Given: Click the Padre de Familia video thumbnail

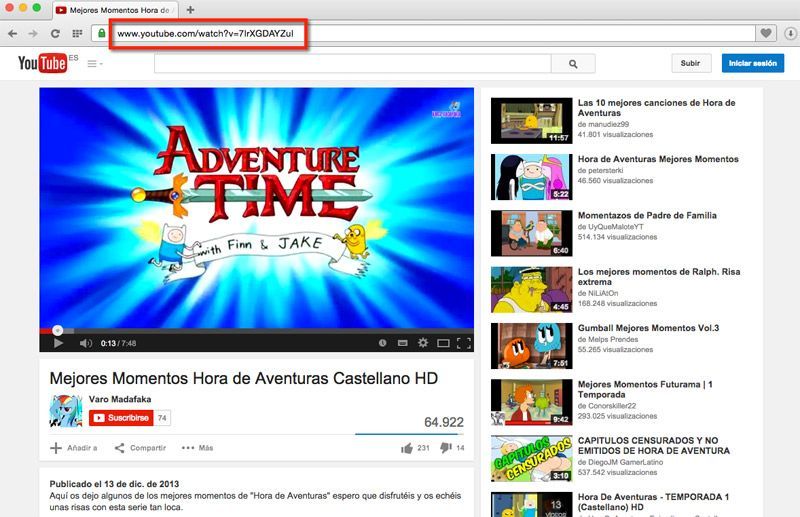Looking at the screenshot, I should pos(532,233).
